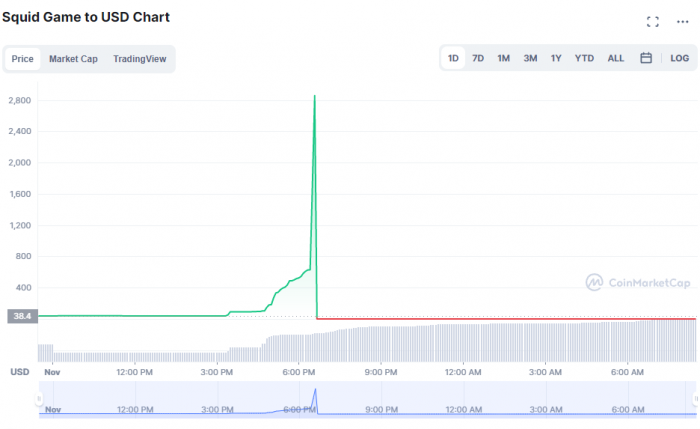Select the 1M time range
The width and height of the screenshot is (700, 429).
click(x=504, y=58)
